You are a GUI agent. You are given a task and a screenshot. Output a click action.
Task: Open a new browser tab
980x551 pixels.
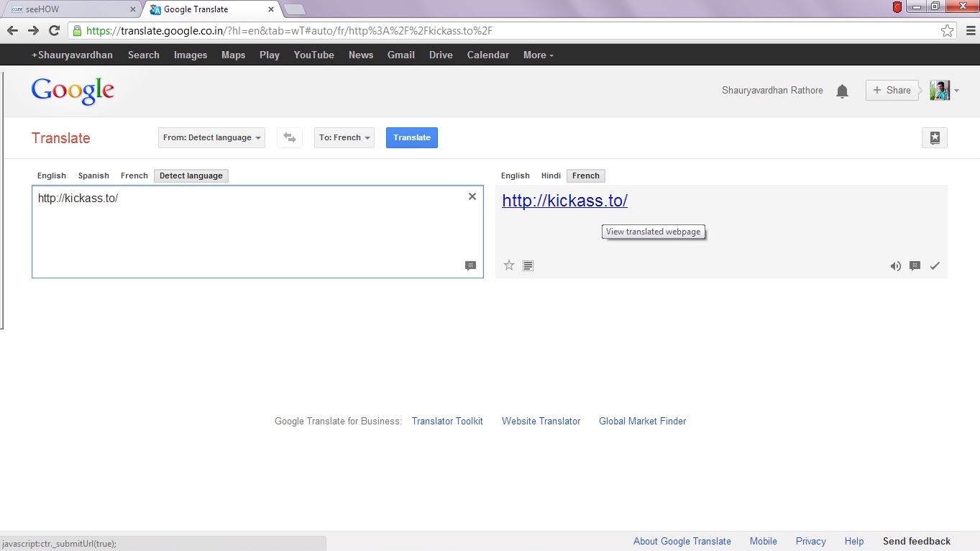(x=295, y=9)
